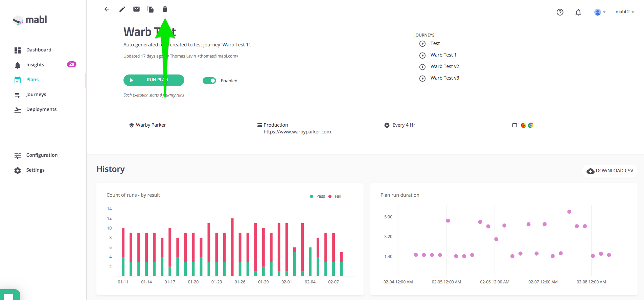Viewport: 644px width, 300px height.
Task: Play the Warb Test v2 journey icon
Action: tap(422, 67)
